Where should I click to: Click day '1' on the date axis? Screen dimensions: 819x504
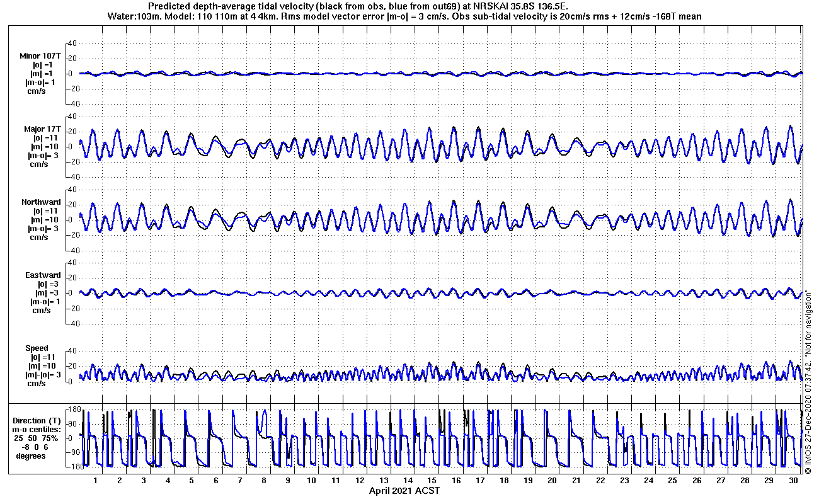click(96, 481)
